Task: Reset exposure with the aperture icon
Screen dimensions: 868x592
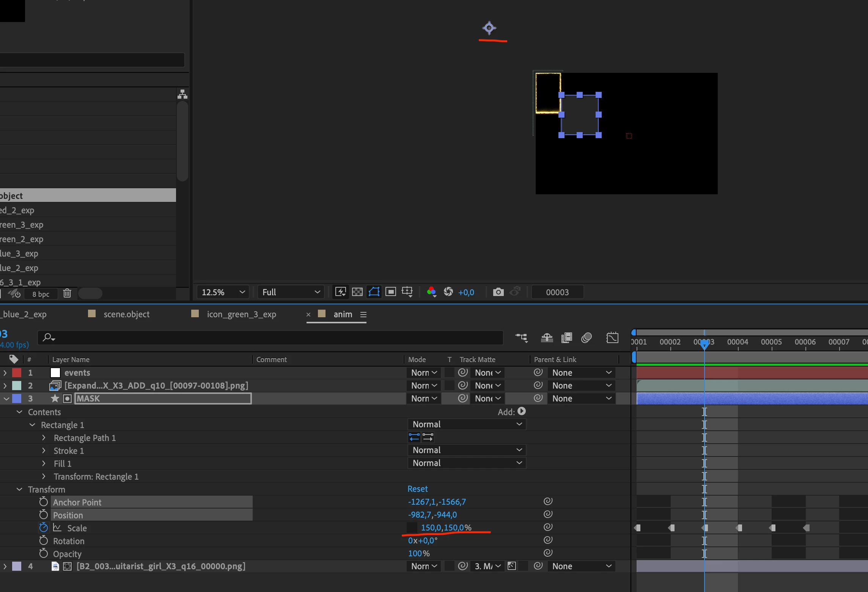Action: pos(448,292)
